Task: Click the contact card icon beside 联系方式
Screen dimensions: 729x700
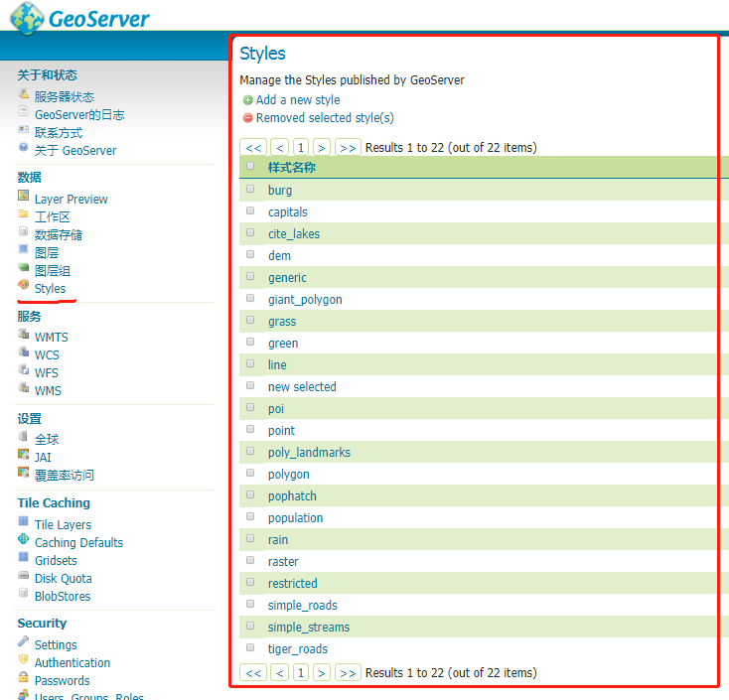Action: (x=23, y=129)
